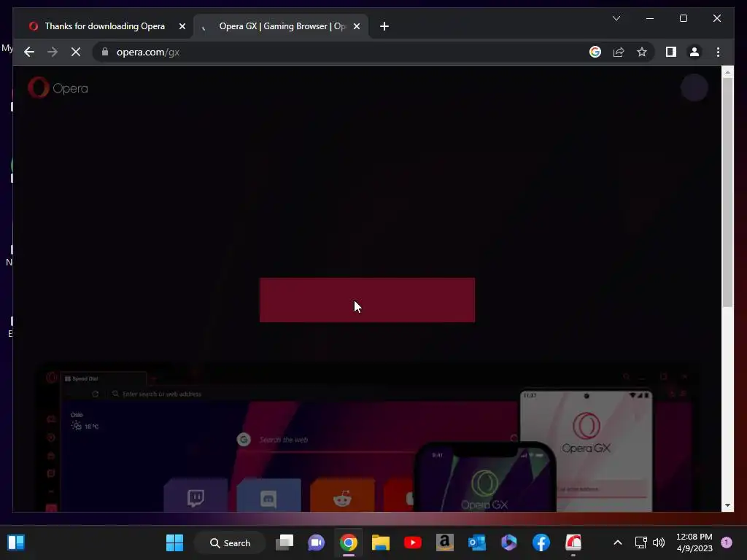747x560 pixels.
Task: Click the forward navigation arrow
Action: coord(53,52)
